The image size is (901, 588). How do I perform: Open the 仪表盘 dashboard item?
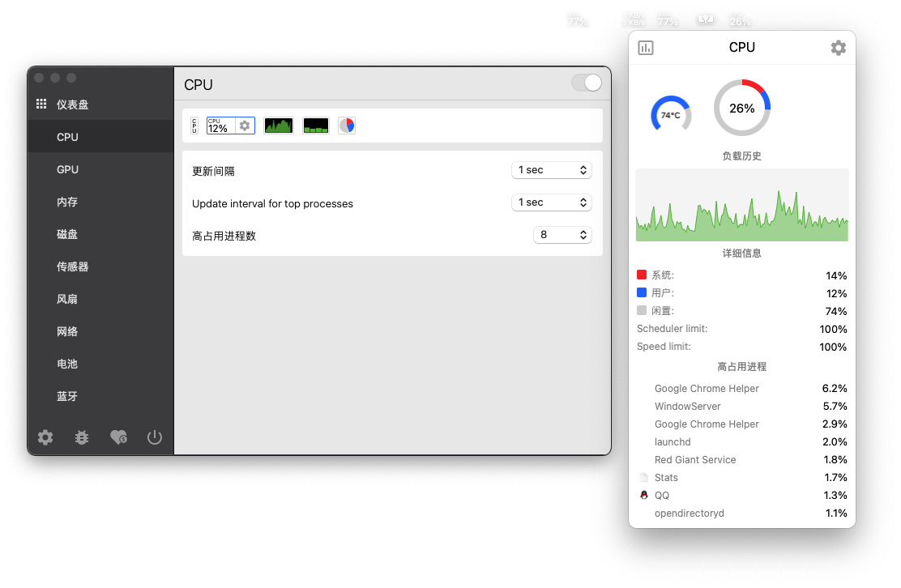click(72, 104)
